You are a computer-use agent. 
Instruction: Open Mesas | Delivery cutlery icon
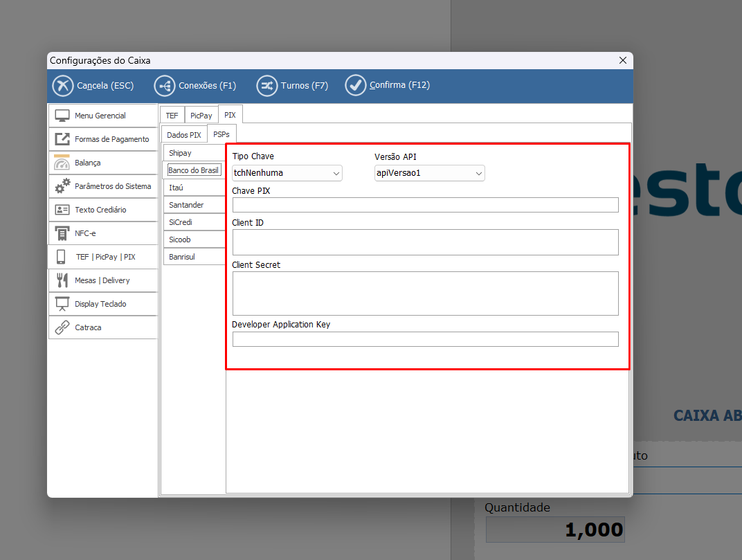click(x=62, y=280)
